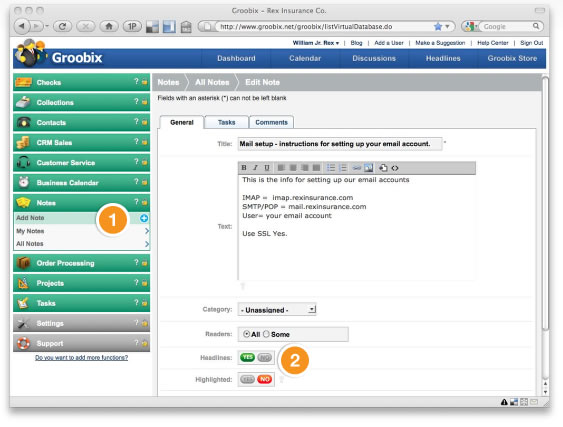Expand My Notes arrow in sidebar
Screen dimensions: 563x427
pyautogui.click(x=146, y=231)
